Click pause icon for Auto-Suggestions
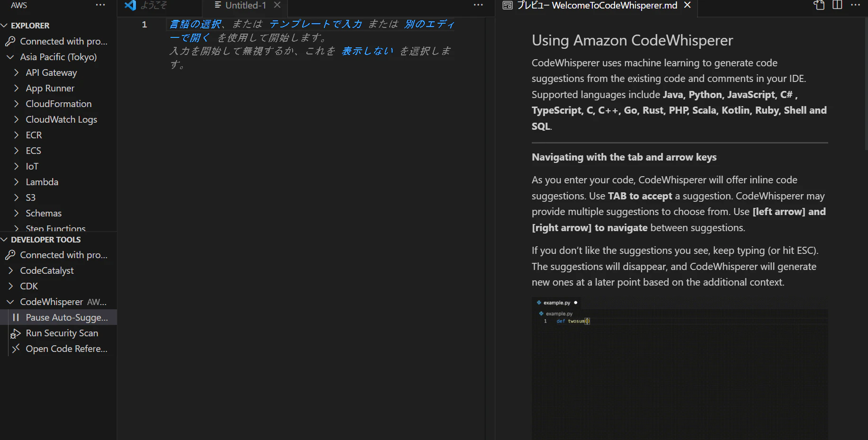The width and height of the screenshot is (868, 440). 16,318
